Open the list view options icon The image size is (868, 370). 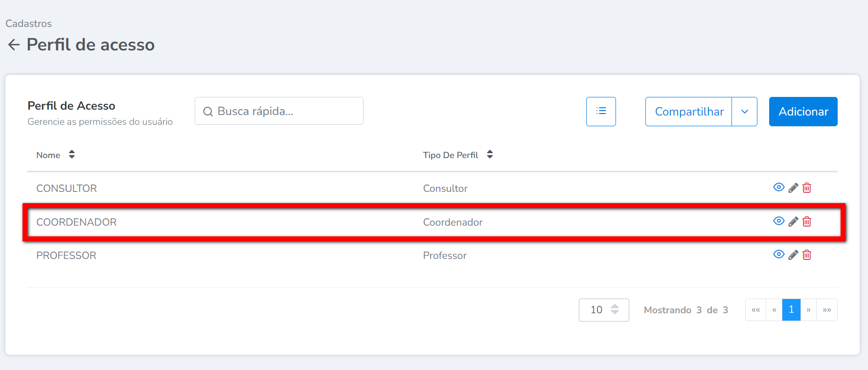601,112
